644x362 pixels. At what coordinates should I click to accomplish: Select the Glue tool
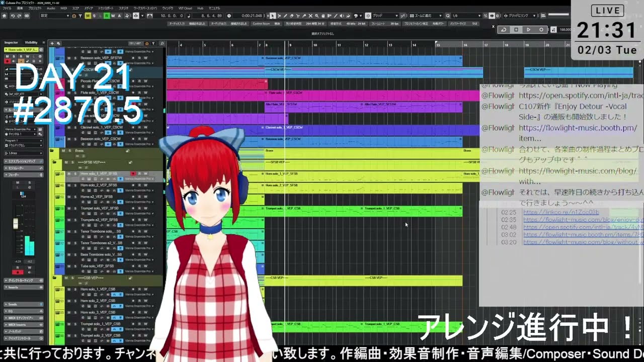[304, 16]
